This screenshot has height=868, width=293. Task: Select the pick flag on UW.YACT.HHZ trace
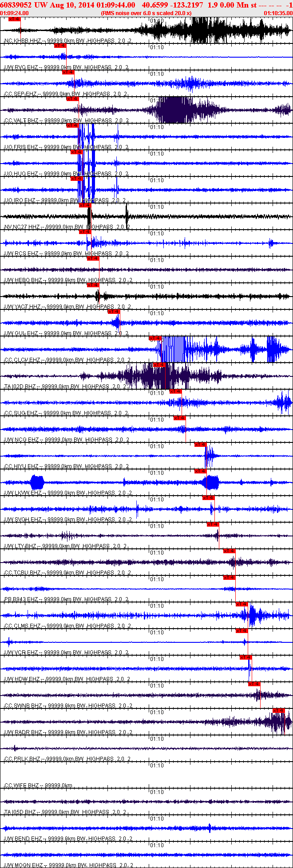coord(93,285)
